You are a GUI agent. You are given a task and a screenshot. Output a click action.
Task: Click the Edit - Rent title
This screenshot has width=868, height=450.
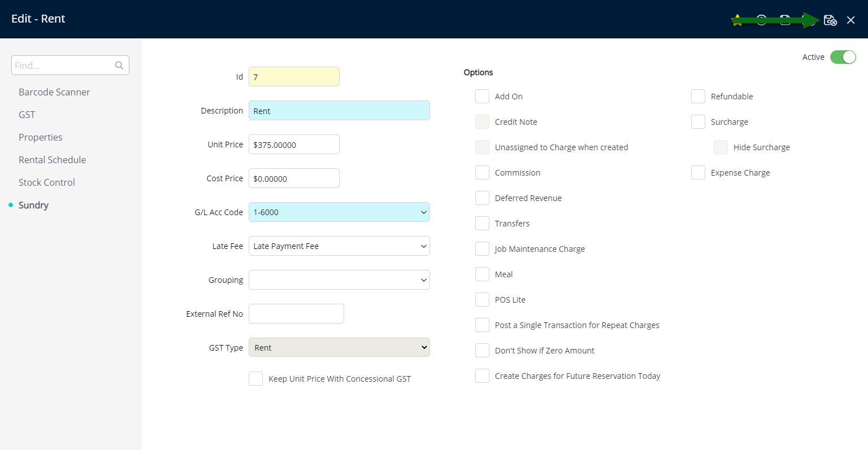[38, 19]
